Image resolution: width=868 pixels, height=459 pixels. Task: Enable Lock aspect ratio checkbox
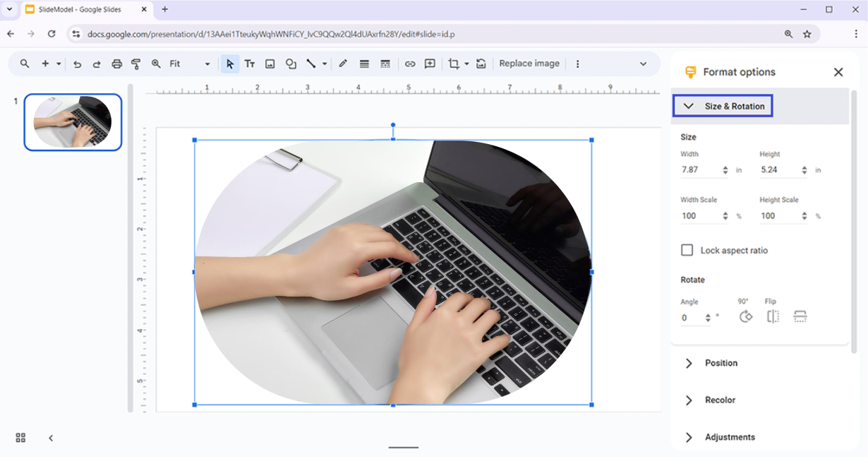click(687, 250)
